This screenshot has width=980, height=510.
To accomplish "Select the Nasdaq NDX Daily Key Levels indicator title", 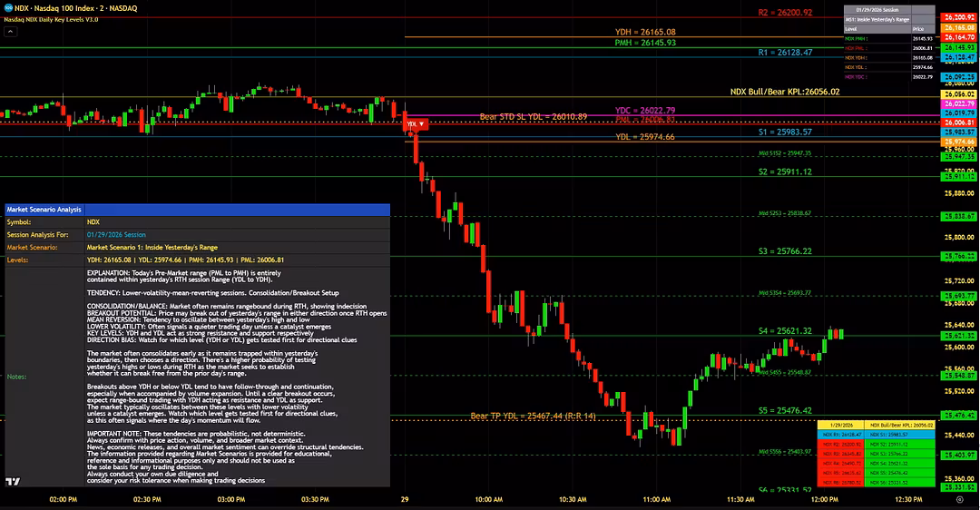I will [53, 19].
